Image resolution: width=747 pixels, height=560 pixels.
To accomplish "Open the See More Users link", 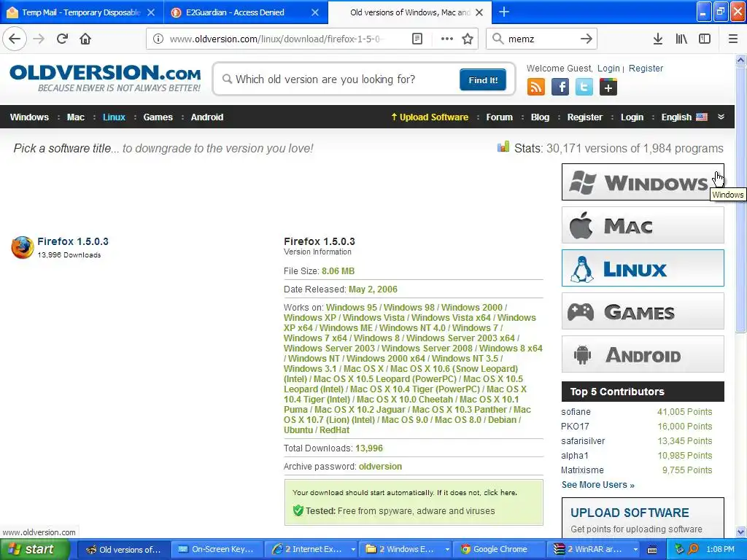I will (598, 485).
